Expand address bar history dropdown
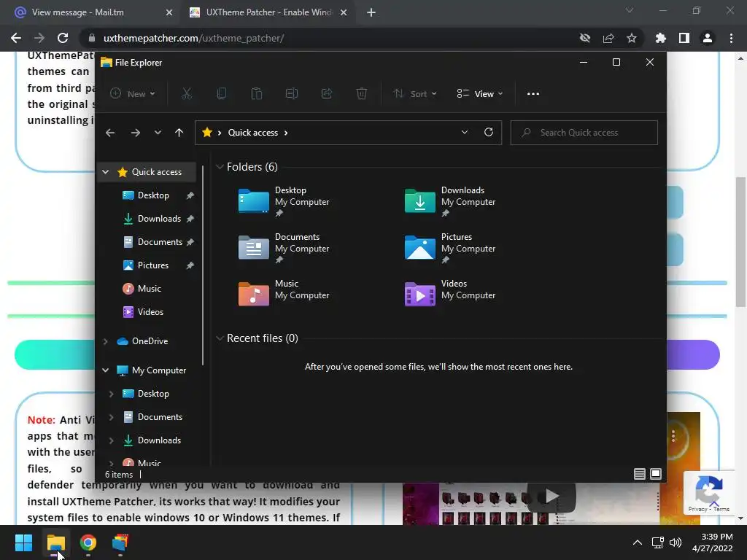The image size is (747, 560). (x=465, y=133)
